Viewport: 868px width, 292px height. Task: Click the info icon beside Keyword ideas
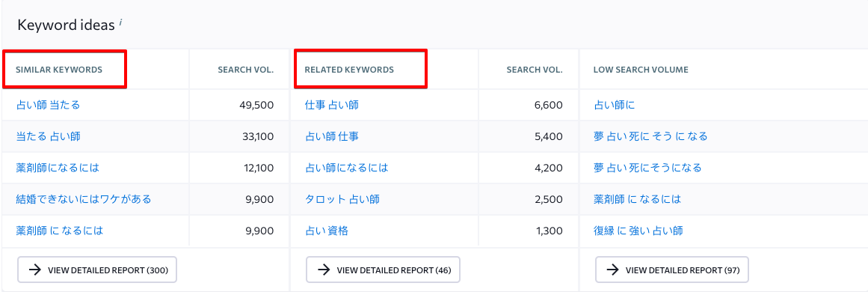pos(120,22)
